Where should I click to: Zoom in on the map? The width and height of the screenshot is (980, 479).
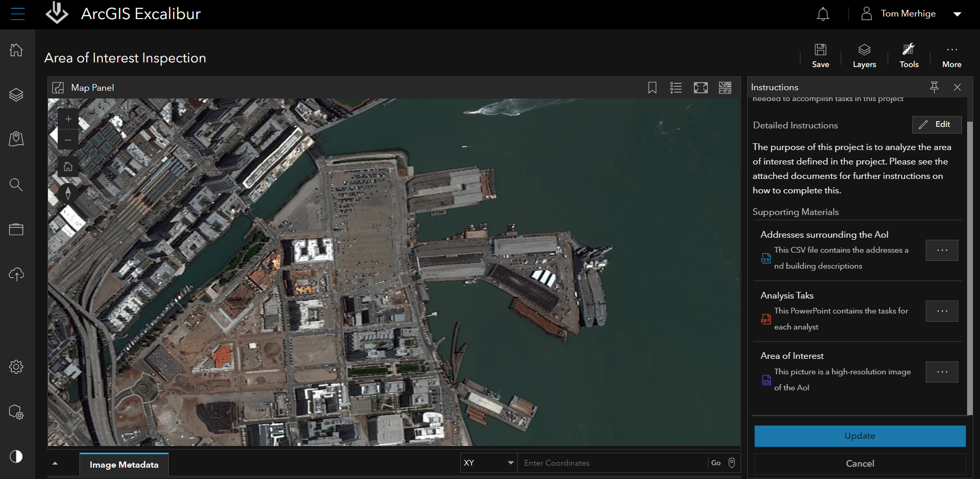[x=68, y=119]
